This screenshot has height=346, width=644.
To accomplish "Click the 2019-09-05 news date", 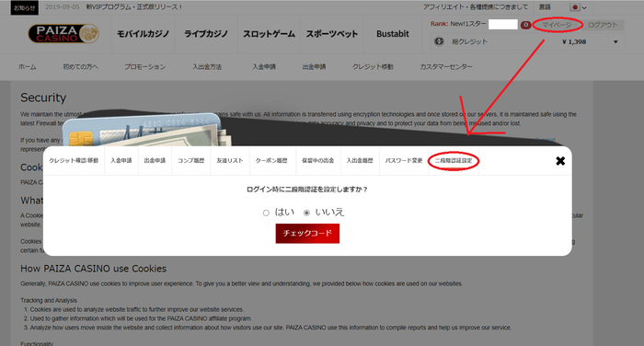I will [x=62, y=7].
